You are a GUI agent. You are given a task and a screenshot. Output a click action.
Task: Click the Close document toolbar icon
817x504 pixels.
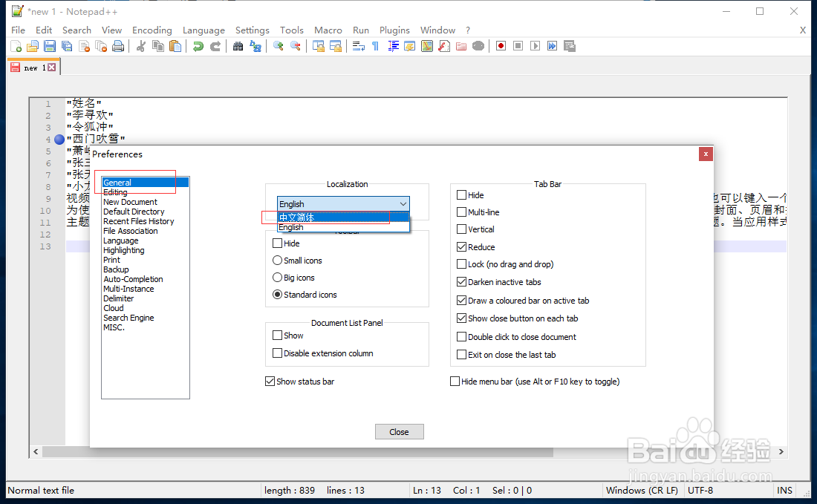(85, 46)
